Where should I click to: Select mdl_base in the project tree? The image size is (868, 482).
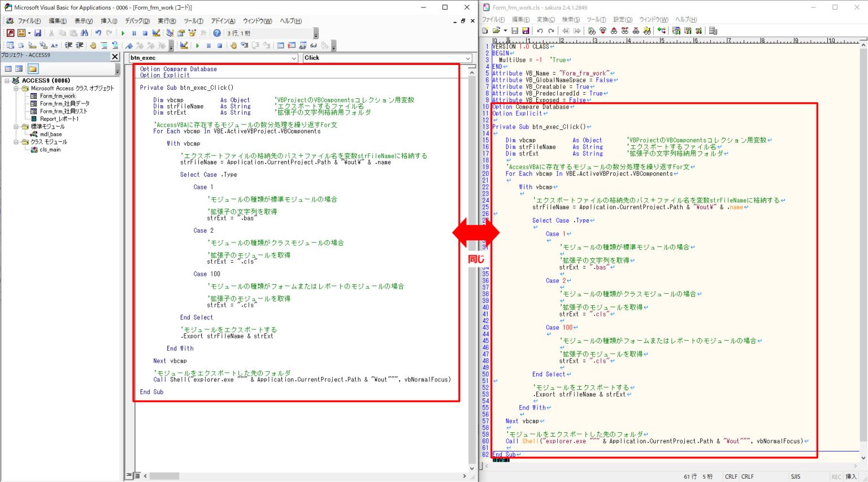tap(51, 134)
